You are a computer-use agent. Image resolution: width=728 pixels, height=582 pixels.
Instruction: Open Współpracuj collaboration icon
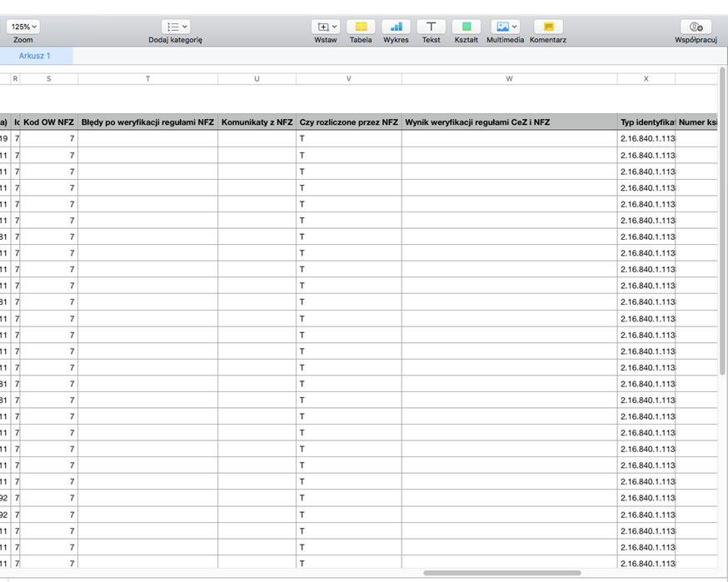coord(696,27)
